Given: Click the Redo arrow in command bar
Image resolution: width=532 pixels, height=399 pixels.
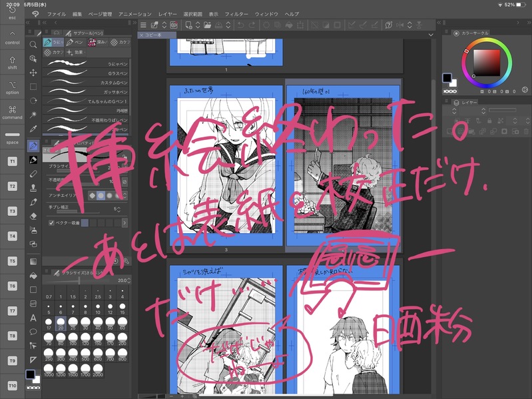Looking at the screenshot, I should tap(252, 25).
